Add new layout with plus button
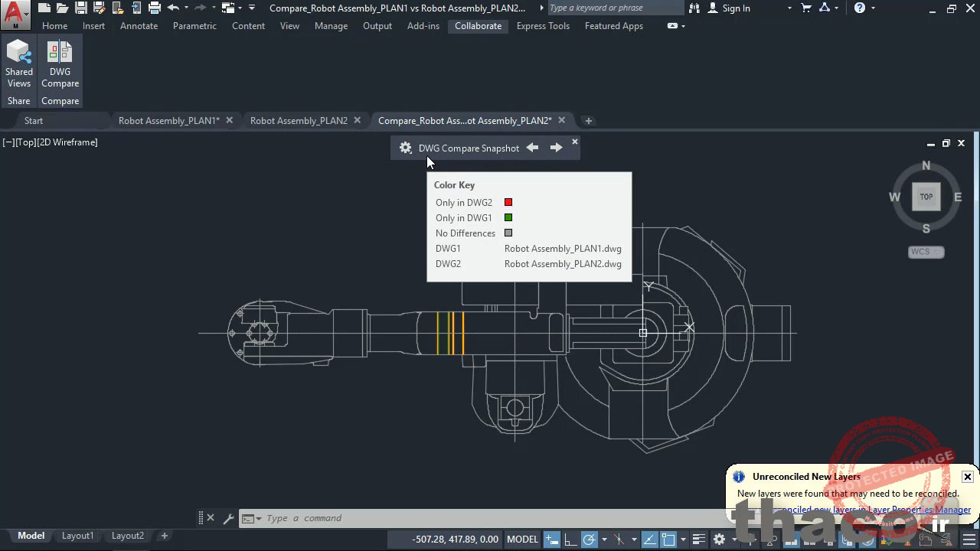 coord(164,536)
